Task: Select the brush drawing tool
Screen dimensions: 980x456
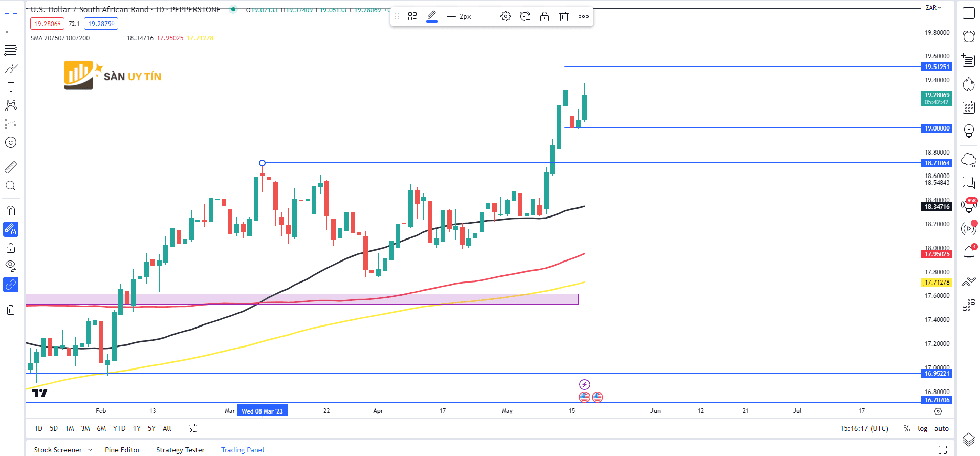Action: [11, 69]
